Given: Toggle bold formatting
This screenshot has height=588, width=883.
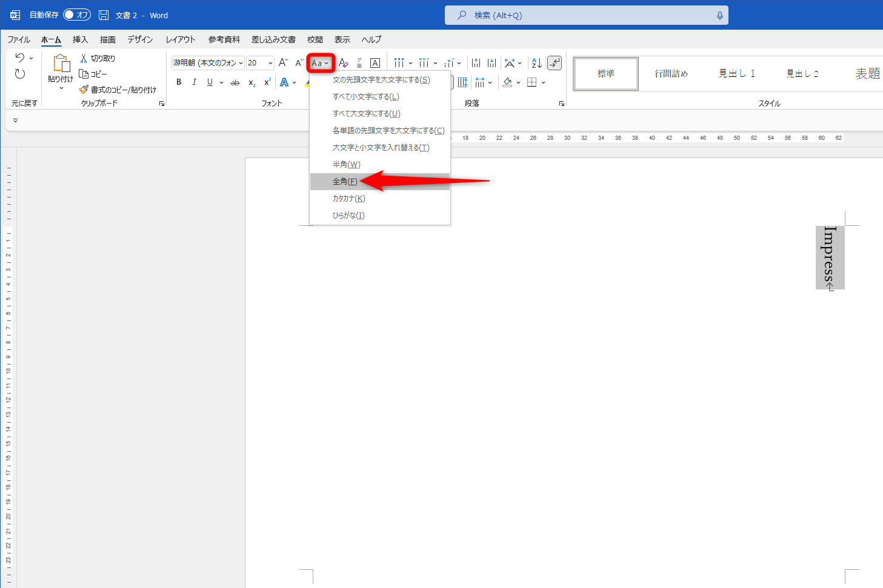Looking at the screenshot, I should [179, 82].
